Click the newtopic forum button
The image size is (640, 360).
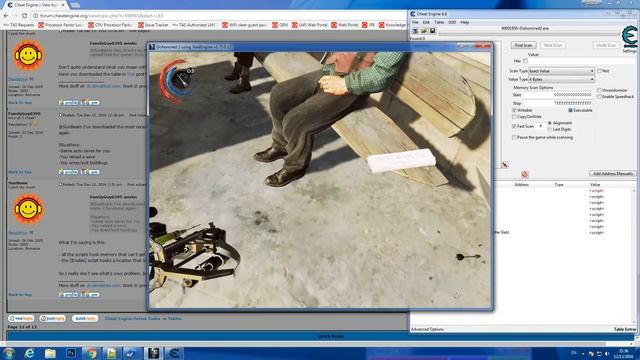click(21, 318)
